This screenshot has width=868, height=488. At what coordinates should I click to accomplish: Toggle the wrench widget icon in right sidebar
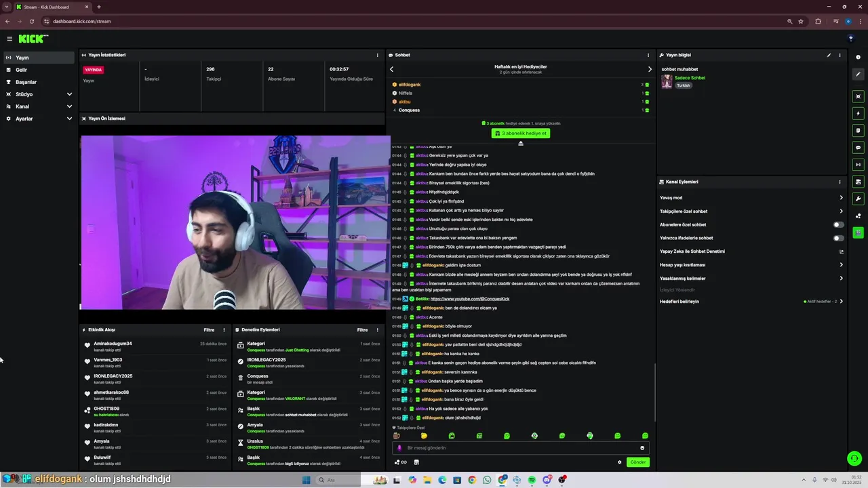point(859,199)
